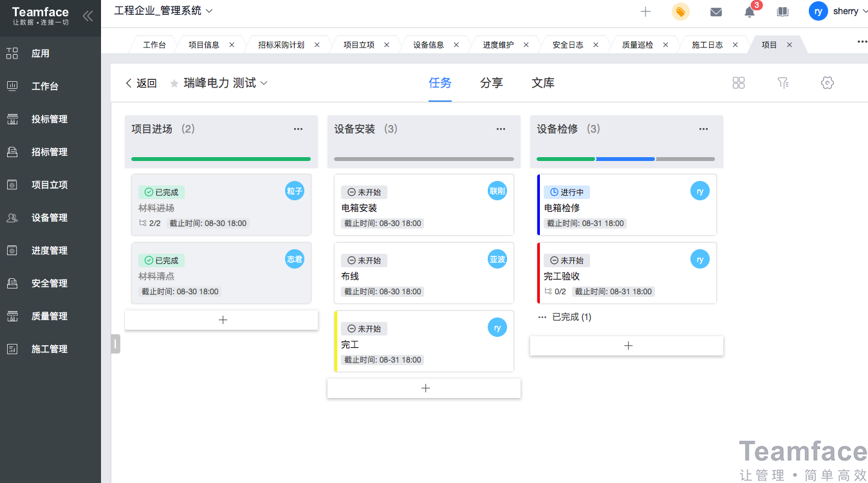This screenshot has height=483, width=868.
Task: Switch to the 分享 tab
Action: tap(492, 82)
